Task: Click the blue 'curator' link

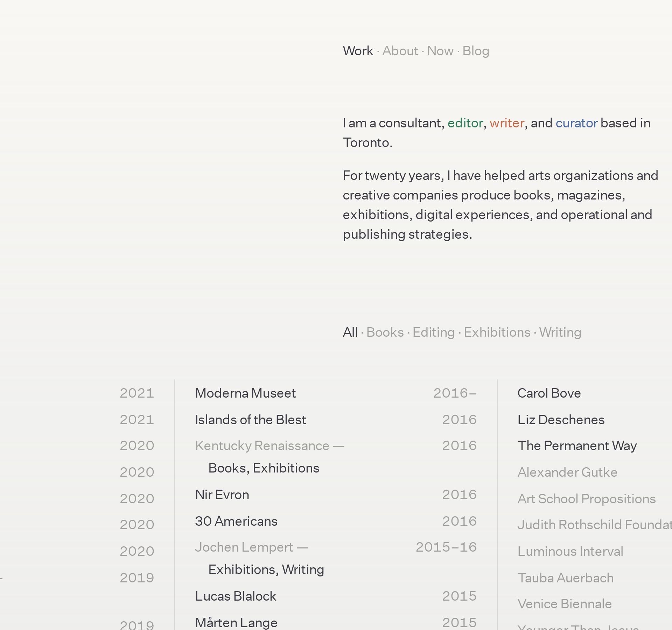Action: [576, 123]
